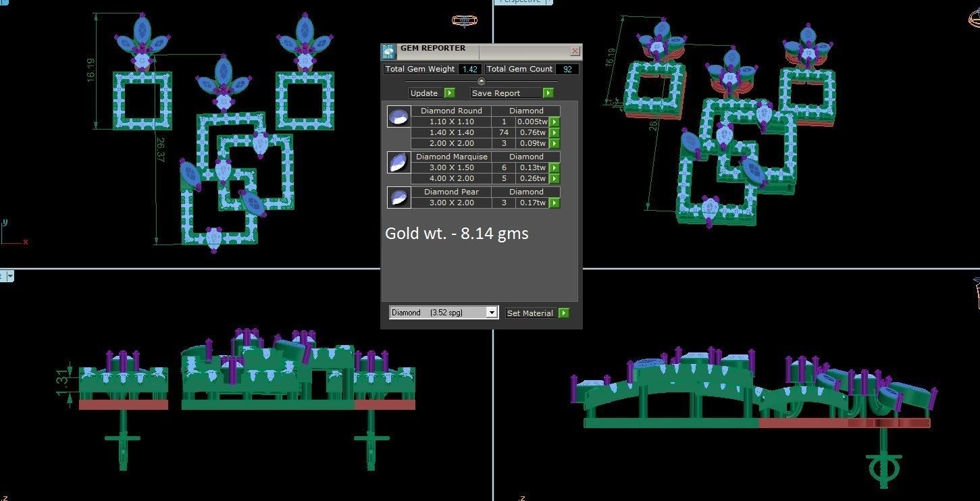Close the Gem Reporter panel
Screen dimensions: 980x501
575,51
